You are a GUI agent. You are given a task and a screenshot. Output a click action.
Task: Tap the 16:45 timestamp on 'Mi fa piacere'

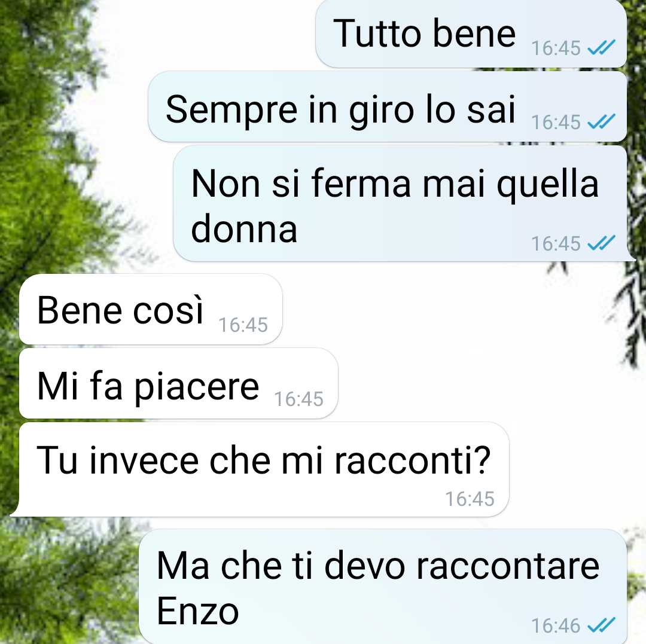click(298, 399)
